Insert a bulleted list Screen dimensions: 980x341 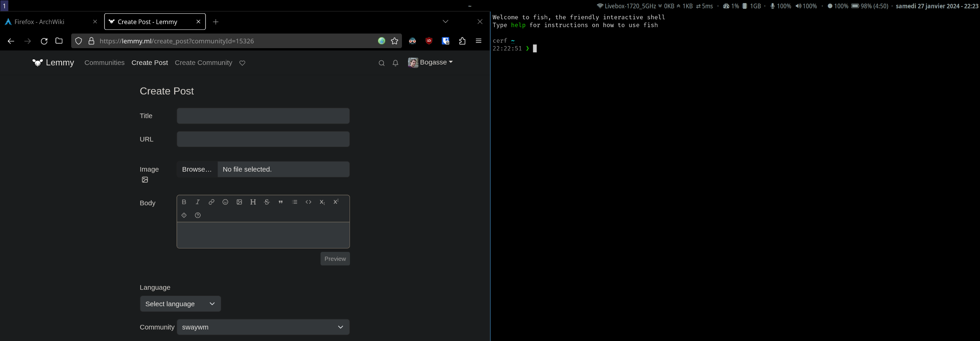click(x=294, y=202)
